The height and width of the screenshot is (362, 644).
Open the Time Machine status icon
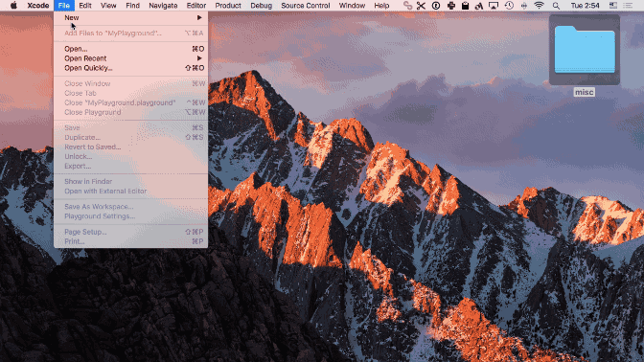pyautogui.click(x=509, y=6)
